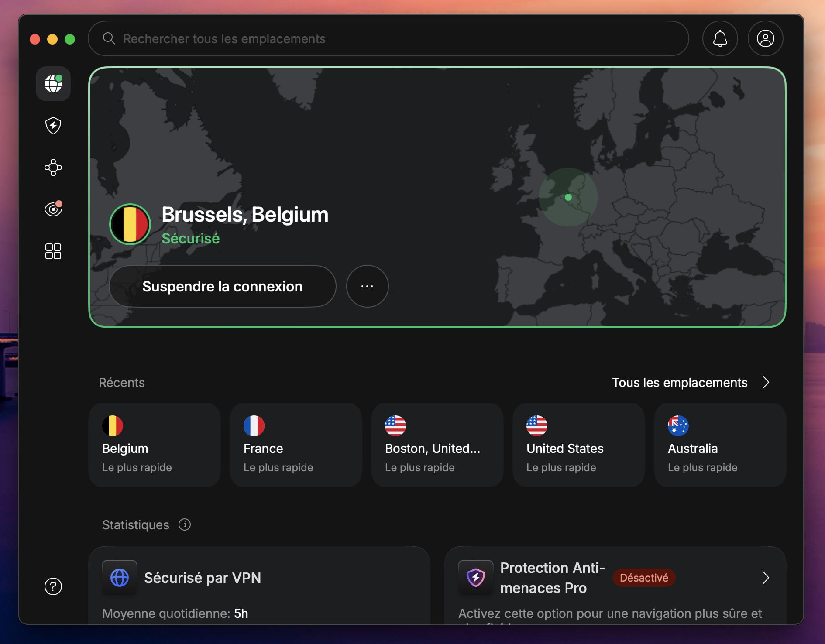The width and height of the screenshot is (825, 644).
Task: Open more connection options with ellipsis button
Action: [367, 286]
